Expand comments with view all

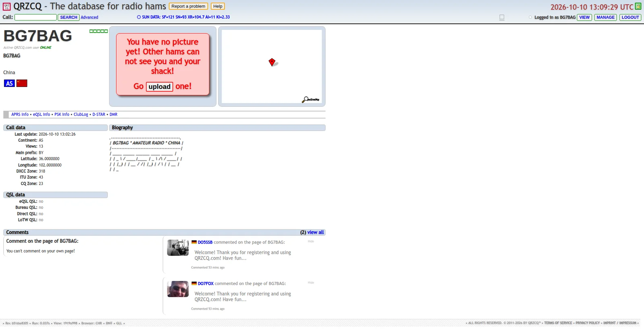316,232
